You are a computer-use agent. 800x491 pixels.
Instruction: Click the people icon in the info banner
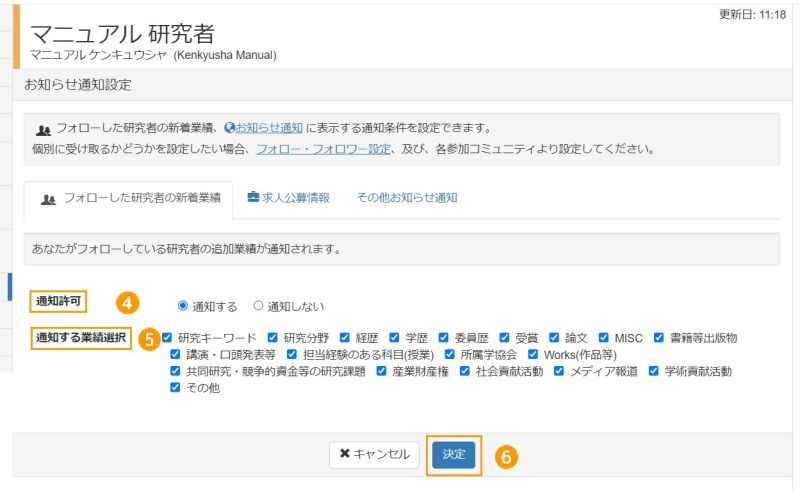tap(43, 130)
